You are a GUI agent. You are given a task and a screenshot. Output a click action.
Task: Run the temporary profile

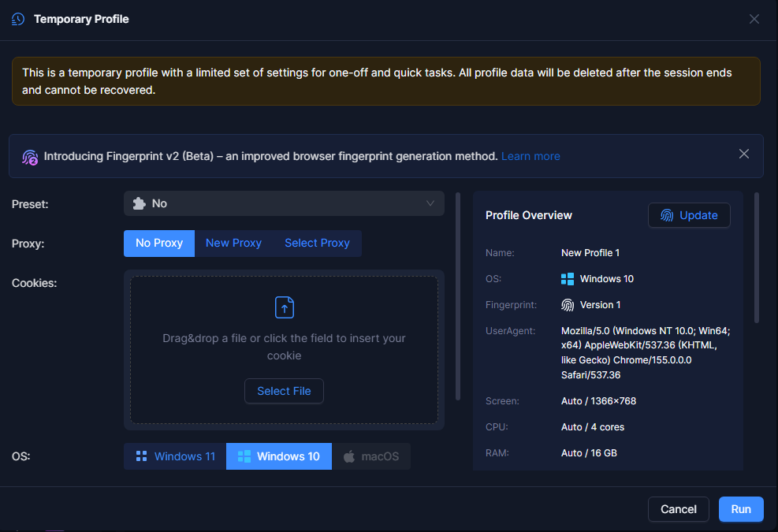pos(741,509)
